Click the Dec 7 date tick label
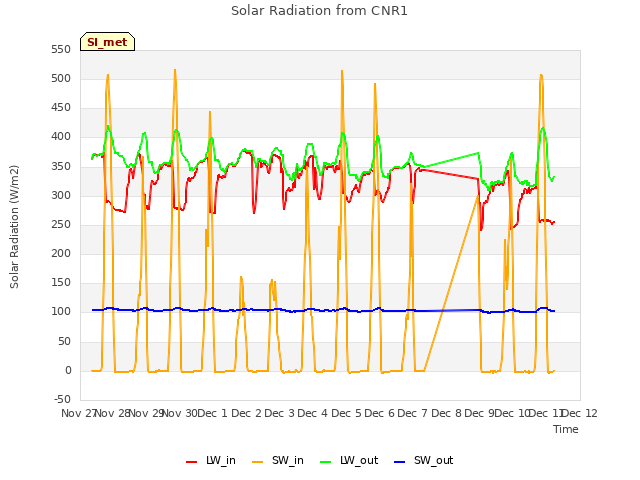 [413, 413]
